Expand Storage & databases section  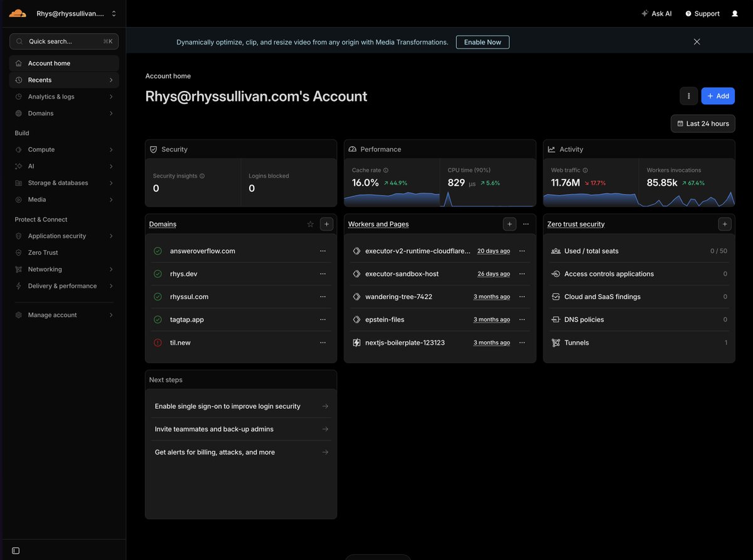click(x=64, y=183)
